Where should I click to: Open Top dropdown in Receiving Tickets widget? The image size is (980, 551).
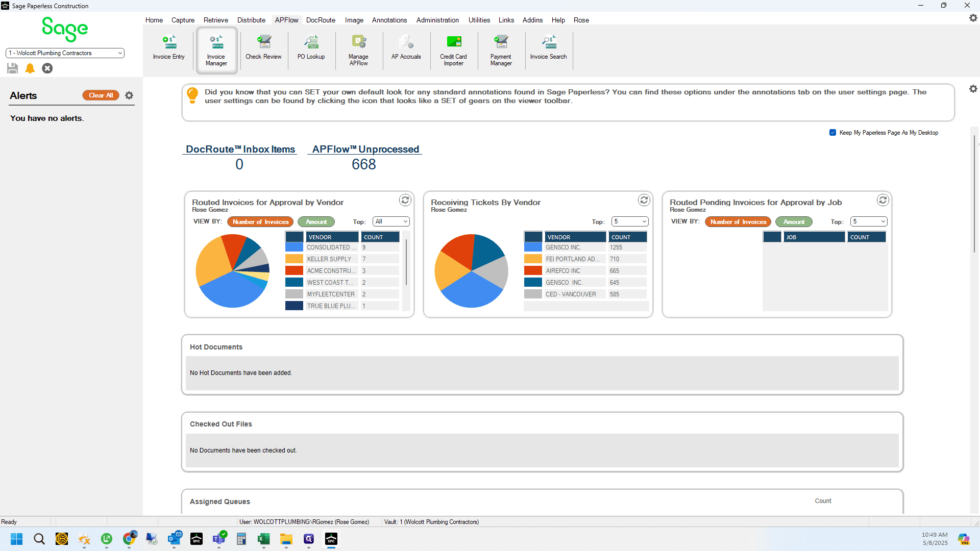[630, 221]
